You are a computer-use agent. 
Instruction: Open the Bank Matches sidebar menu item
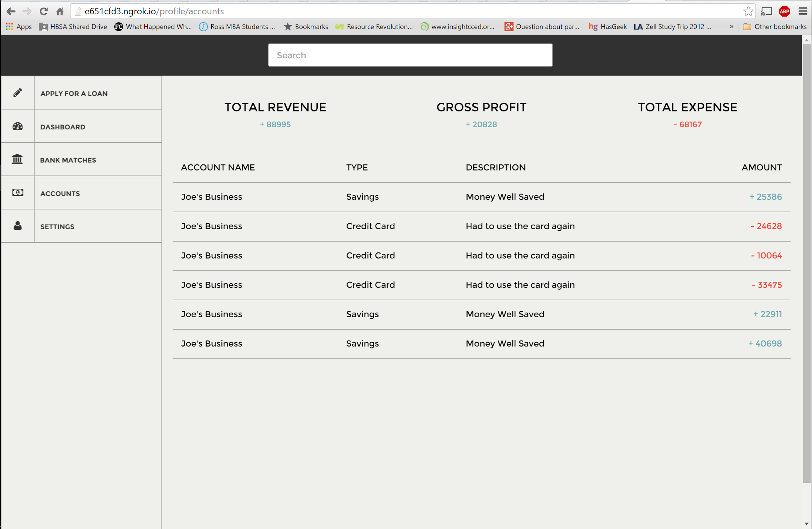68,160
